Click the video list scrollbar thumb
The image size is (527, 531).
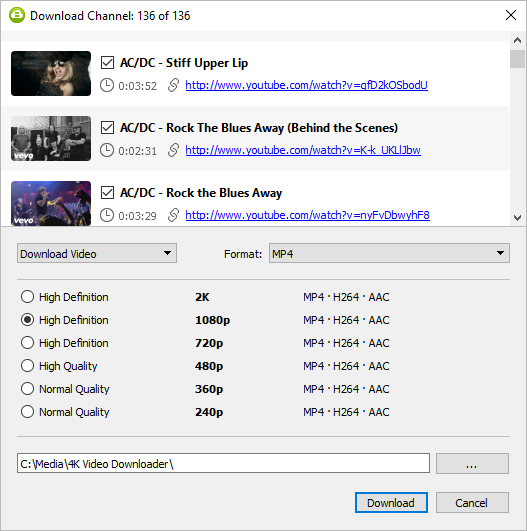coord(517,59)
